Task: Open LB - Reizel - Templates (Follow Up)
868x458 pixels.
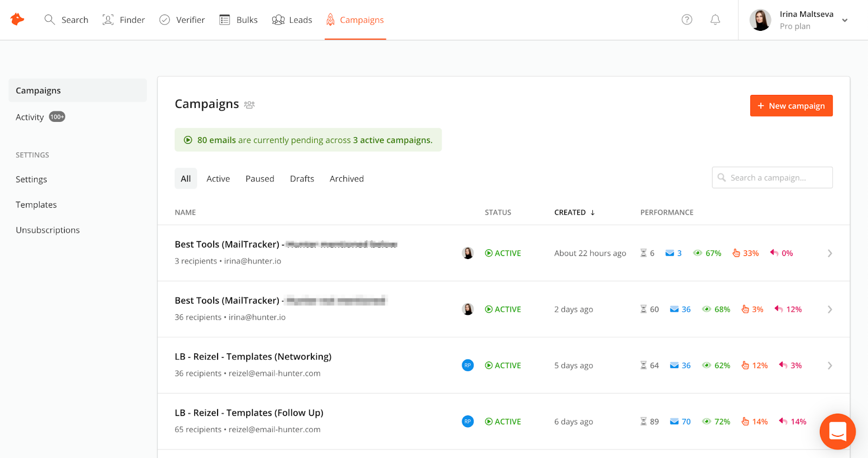Action: click(x=249, y=413)
